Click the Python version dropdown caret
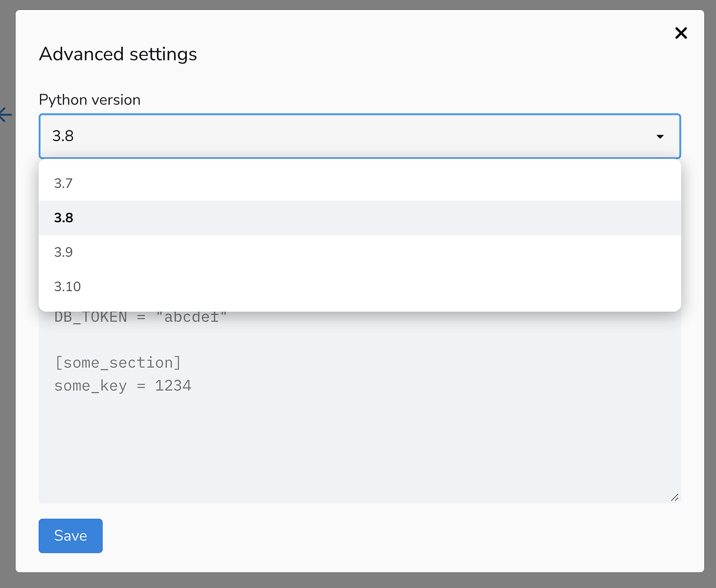 (x=660, y=136)
